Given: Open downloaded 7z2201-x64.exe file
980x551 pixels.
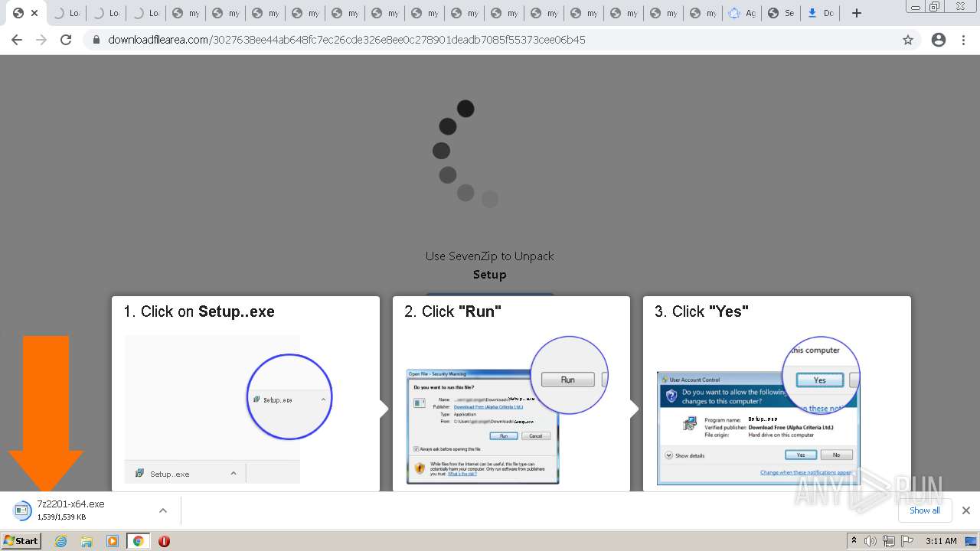Looking at the screenshot, I should coord(70,510).
